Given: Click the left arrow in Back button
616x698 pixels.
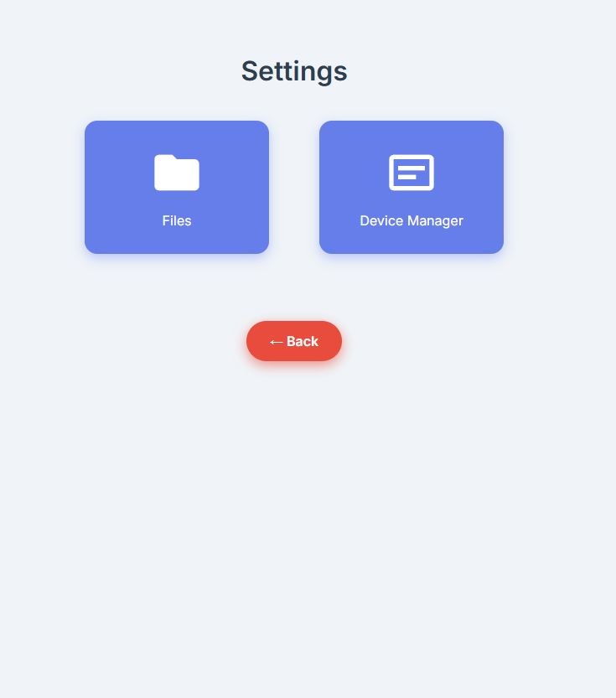Looking at the screenshot, I should click(x=276, y=342).
